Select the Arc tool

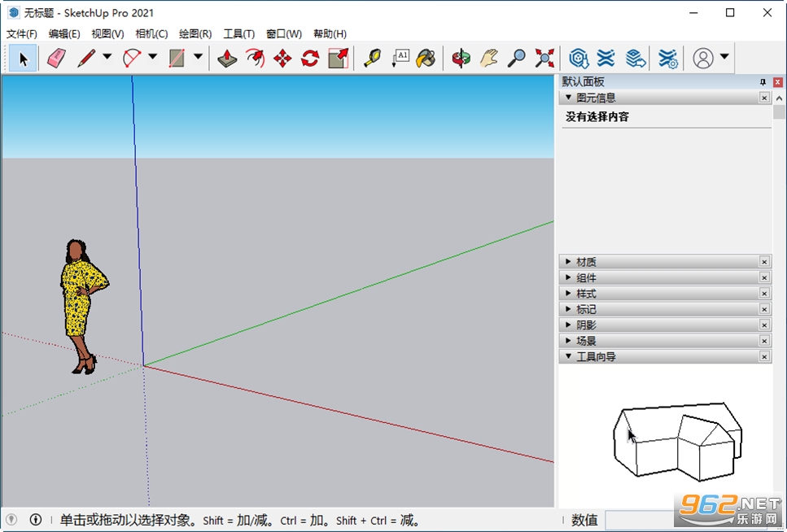pos(132,59)
